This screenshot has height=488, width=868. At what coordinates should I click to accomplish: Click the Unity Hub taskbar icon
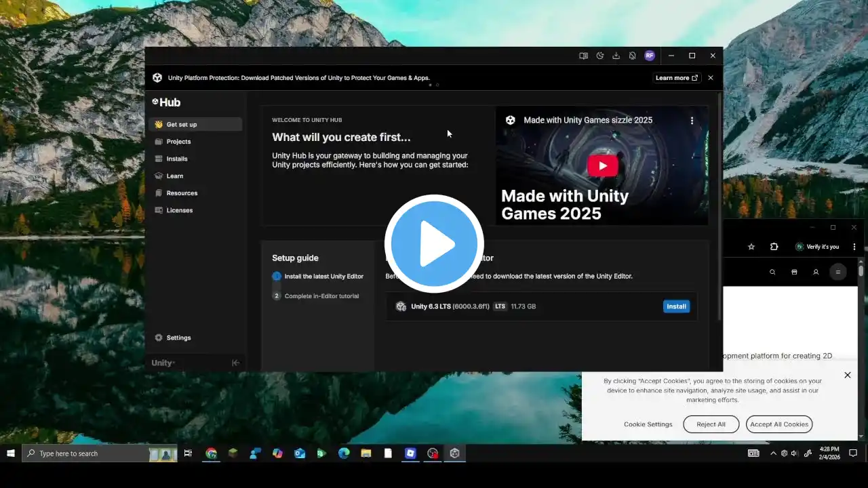[454, 453]
